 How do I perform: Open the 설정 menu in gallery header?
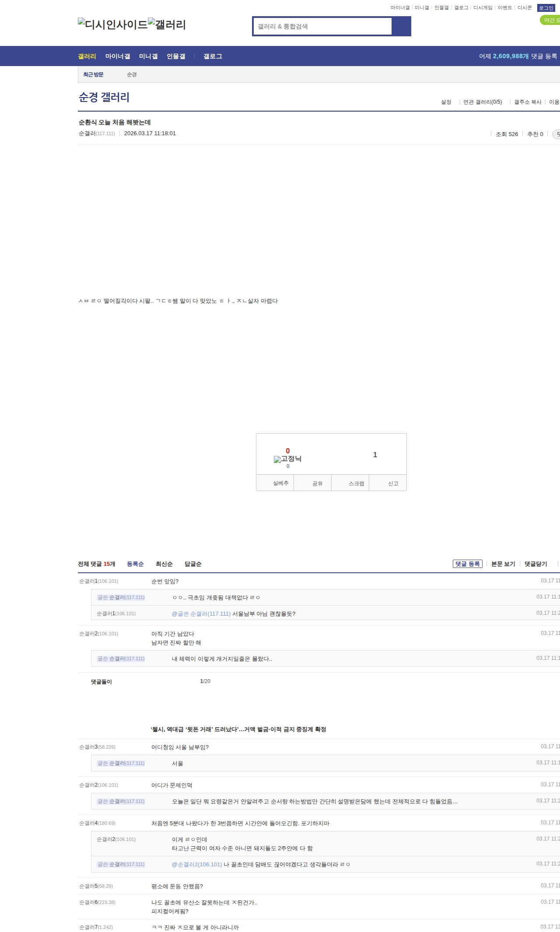coord(446,102)
